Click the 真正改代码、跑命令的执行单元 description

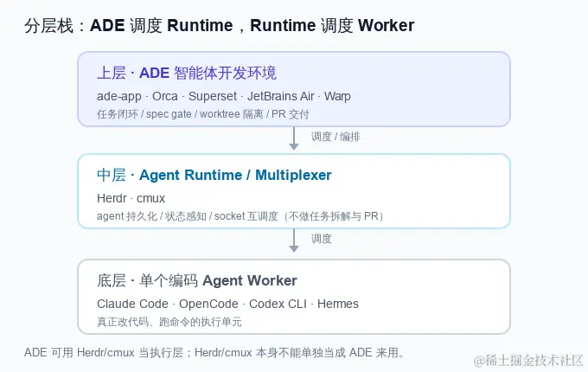pyautogui.click(x=169, y=322)
